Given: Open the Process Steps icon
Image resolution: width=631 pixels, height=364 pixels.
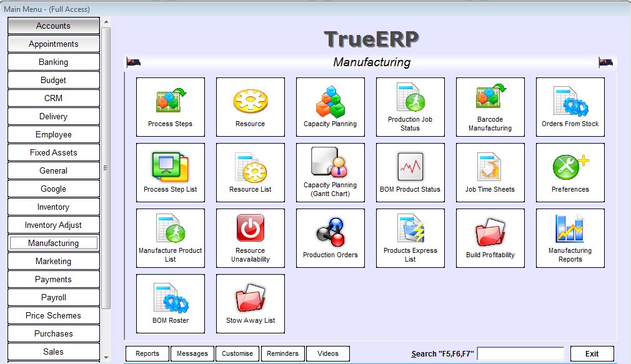Looking at the screenshot, I should (x=170, y=107).
